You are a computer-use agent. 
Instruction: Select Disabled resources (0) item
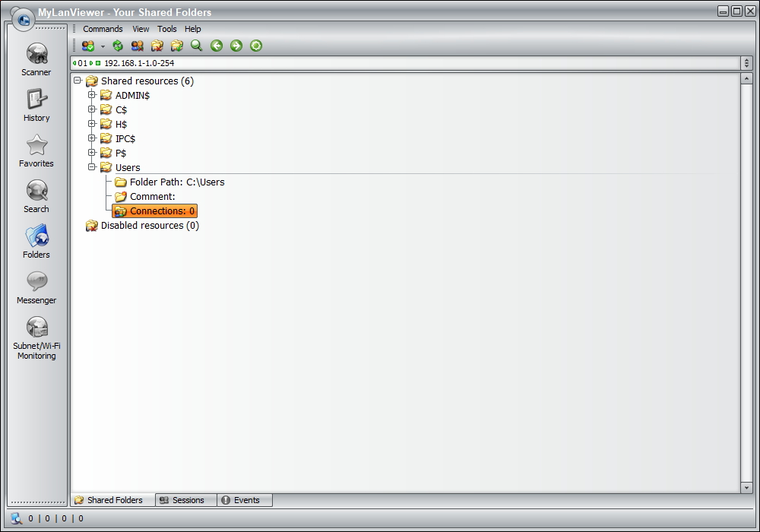[150, 226]
